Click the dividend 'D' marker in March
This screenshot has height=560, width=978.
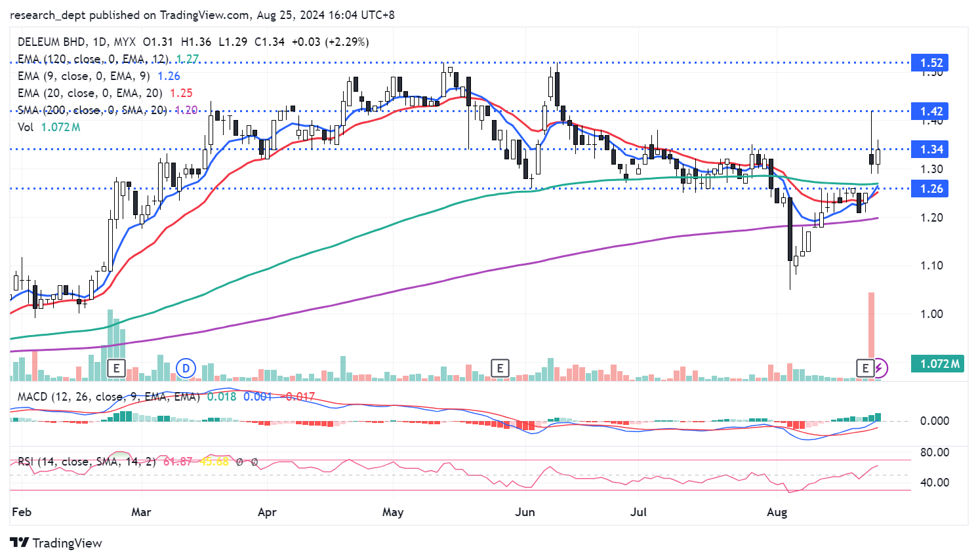tap(186, 368)
